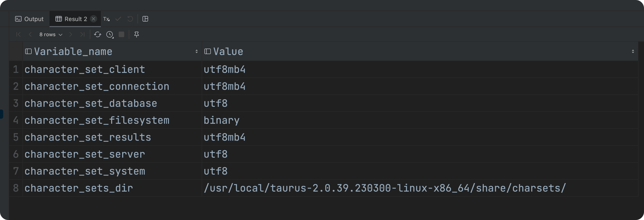Click the split editor layout icon
This screenshot has width=644, height=220.
146,19
